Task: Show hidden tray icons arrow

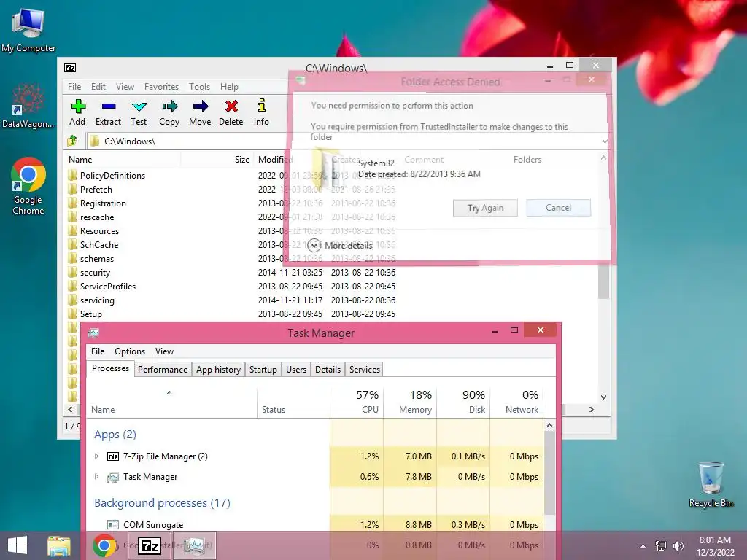Action: pos(643,546)
